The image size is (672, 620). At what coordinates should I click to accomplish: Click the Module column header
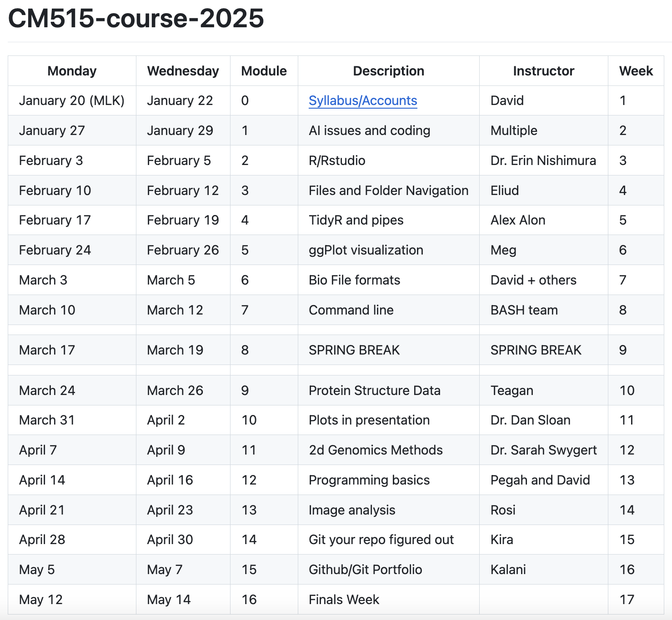tap(264, 71)
